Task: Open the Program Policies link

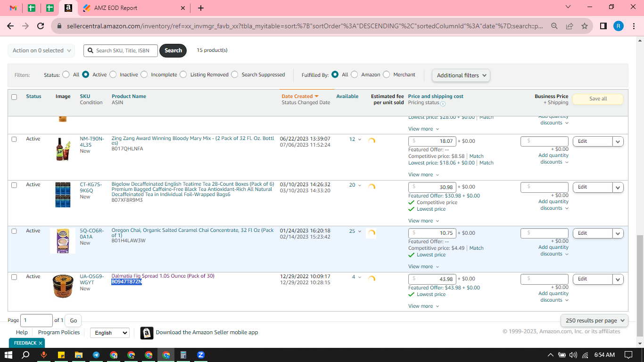Action: [59, 332]
